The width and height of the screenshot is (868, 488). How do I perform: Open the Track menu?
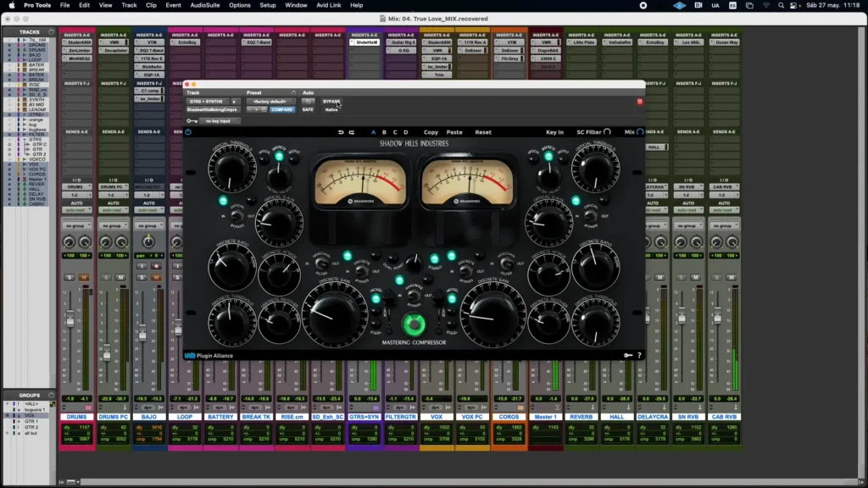(129, 6)
